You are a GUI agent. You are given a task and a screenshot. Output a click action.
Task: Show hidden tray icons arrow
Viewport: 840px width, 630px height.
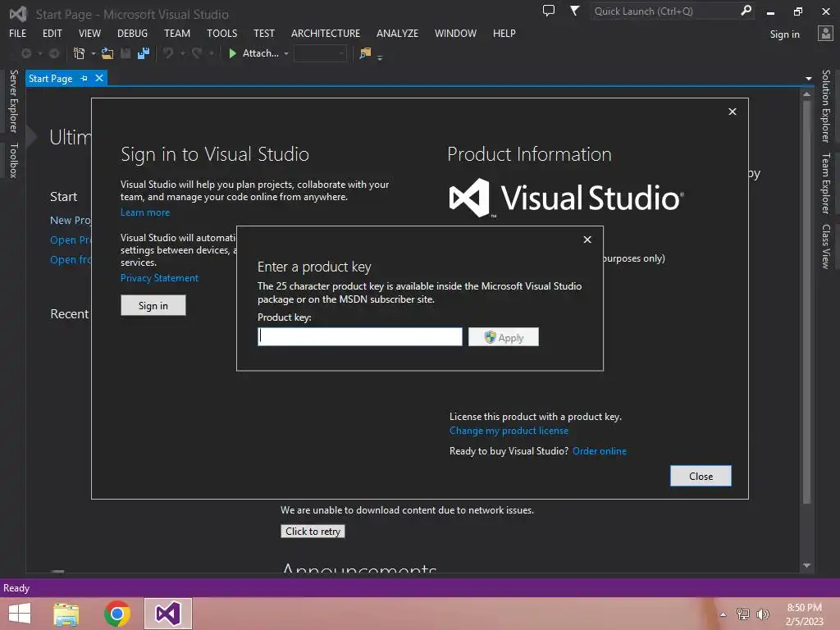coord(724,615)
